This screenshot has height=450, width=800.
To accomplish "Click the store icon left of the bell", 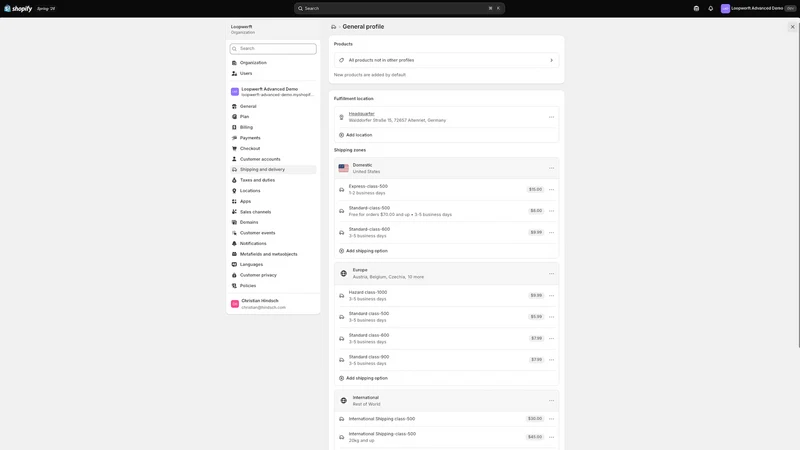I will click(696, 9).
